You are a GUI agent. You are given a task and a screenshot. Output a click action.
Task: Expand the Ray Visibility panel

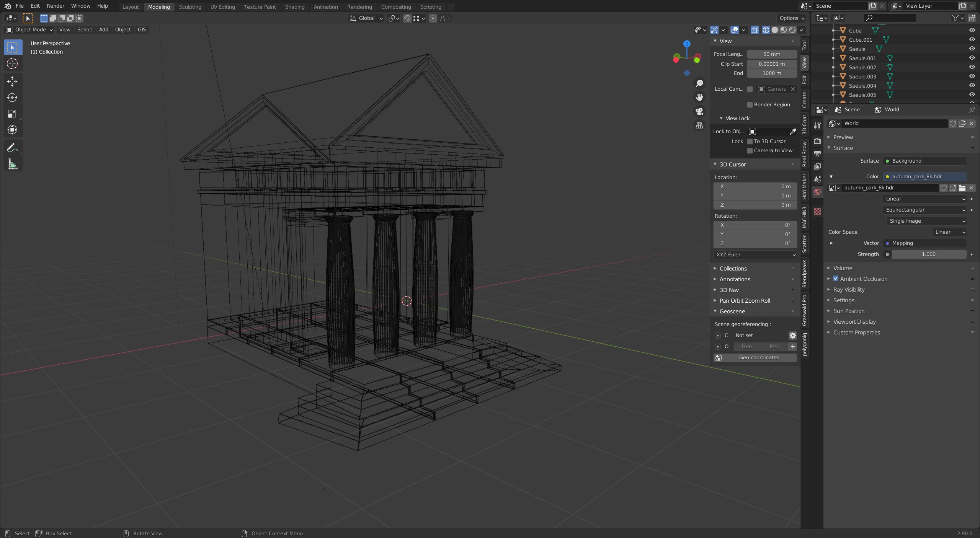[x=849, y=290]
